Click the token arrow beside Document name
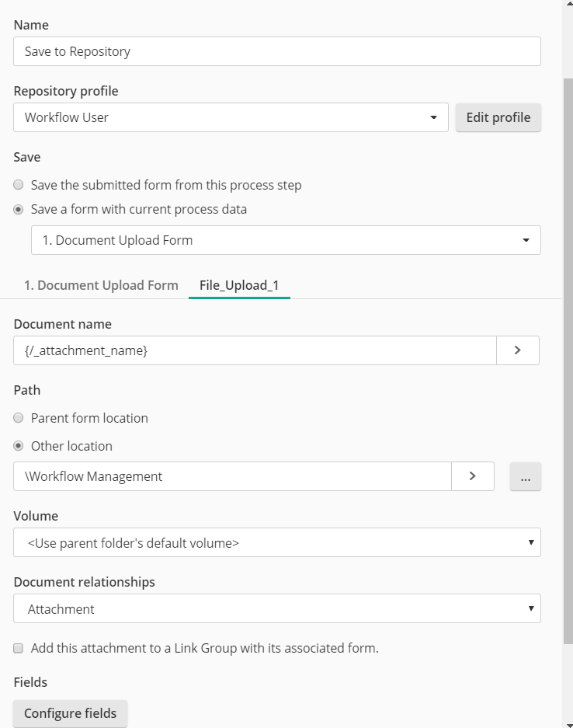 (518, 350)
